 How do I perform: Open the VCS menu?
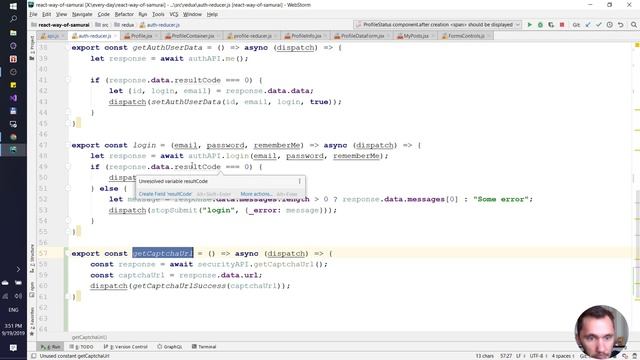(x=173, y=14)
